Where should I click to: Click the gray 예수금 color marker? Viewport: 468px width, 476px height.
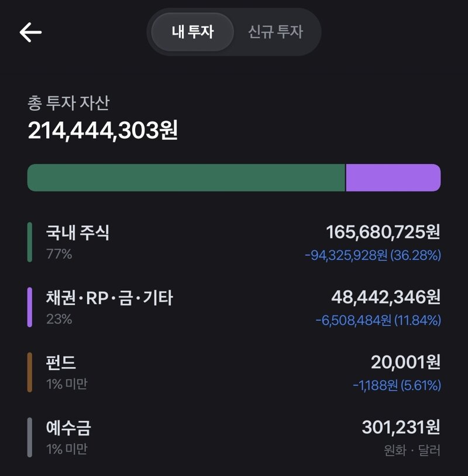[30, 437]
